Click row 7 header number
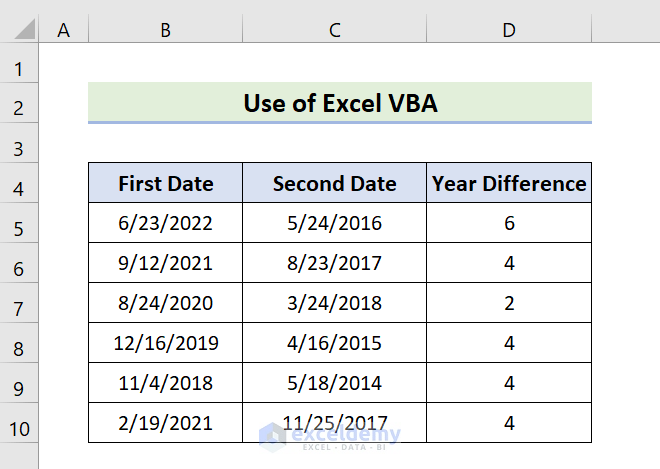Viewport: 660px width, 469px height. click(20, 306)
